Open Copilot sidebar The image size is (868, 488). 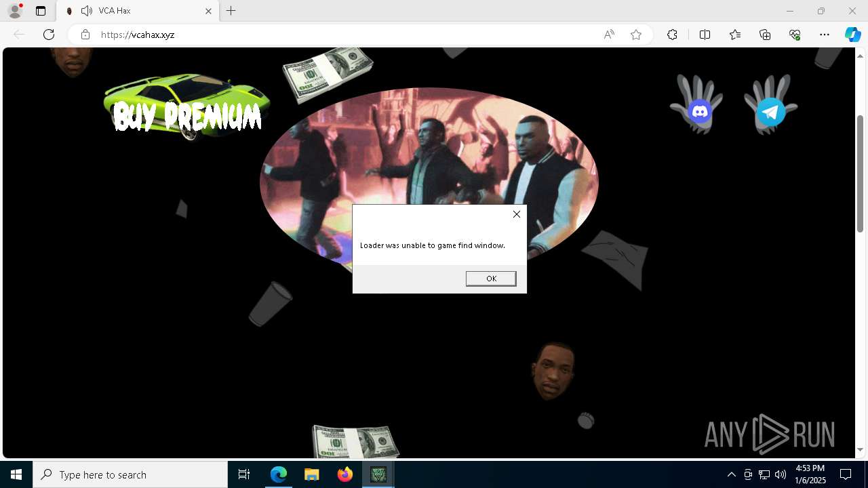point(852,35)
